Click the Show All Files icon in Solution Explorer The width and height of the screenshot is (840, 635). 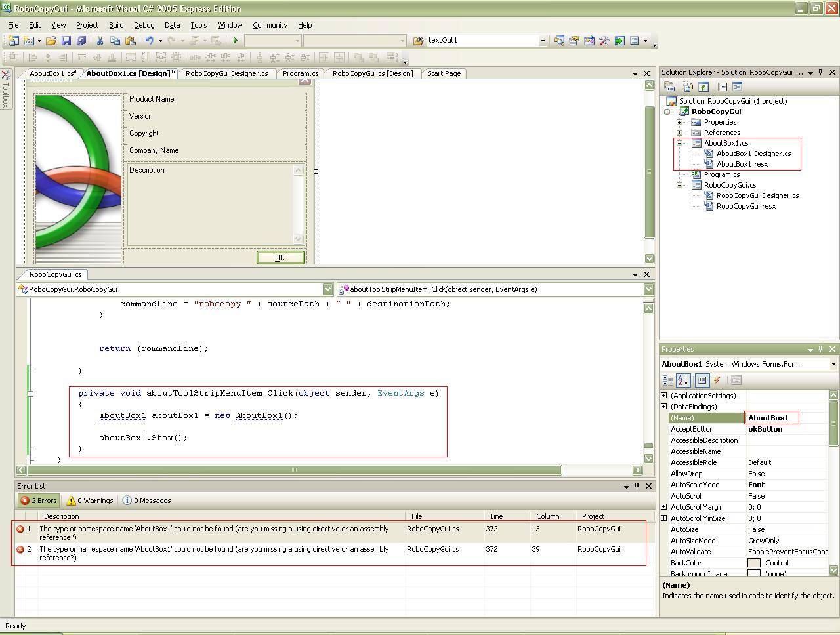[x=688, y=87]
